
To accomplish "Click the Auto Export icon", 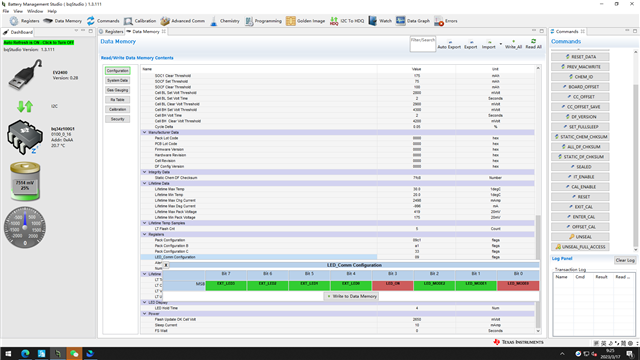I will (x=449, y=44).
